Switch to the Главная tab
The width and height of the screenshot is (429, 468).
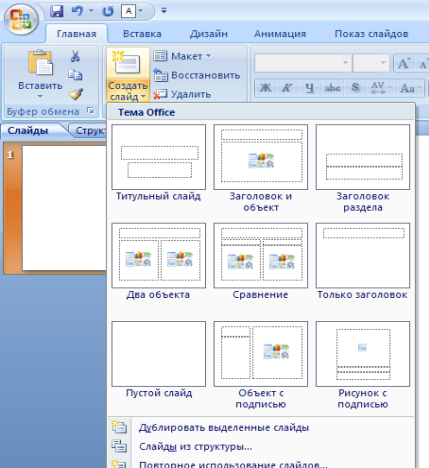tap(76, 34)
